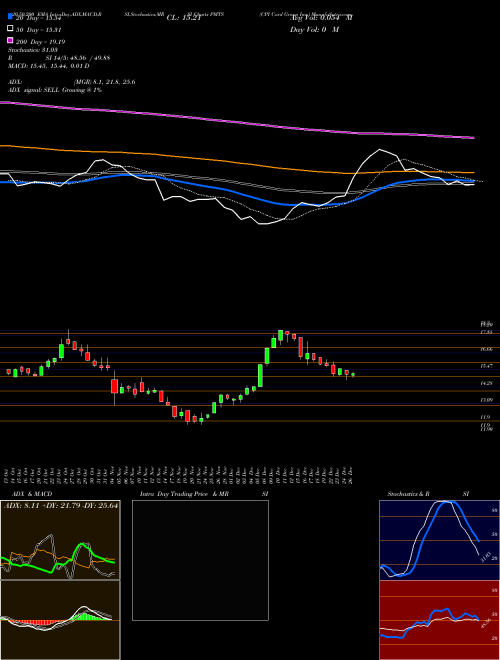Image resolution: width=500 pixels, height=660 pixels.
Task: Click the MACD histogram chart panel
Action: click(x=60, y=620)
